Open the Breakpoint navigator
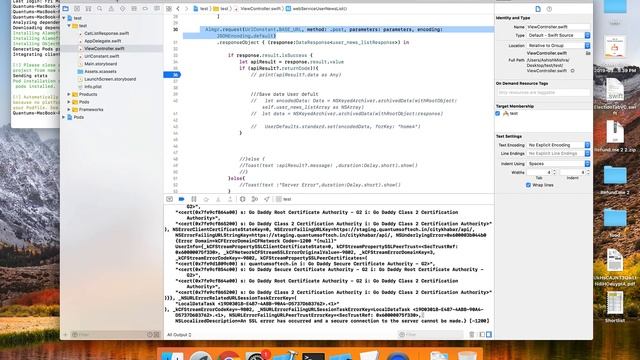640x360 pixels. [x=145, y=9]
